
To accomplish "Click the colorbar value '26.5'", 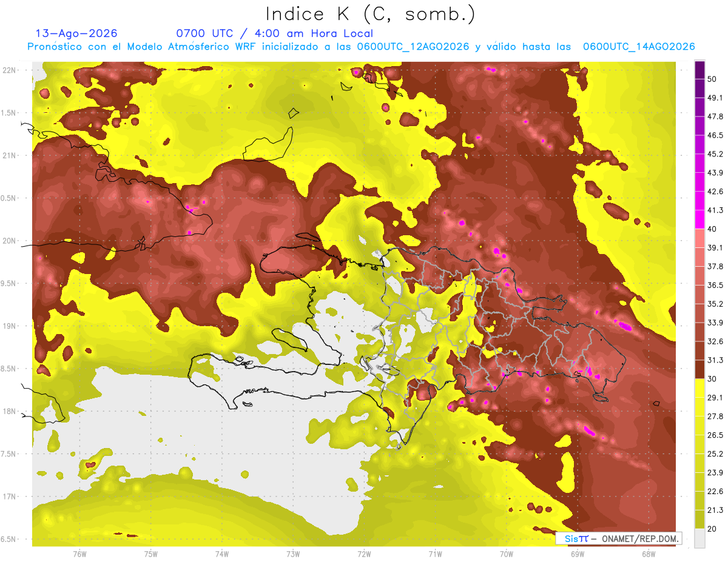I will coord(715,435).
